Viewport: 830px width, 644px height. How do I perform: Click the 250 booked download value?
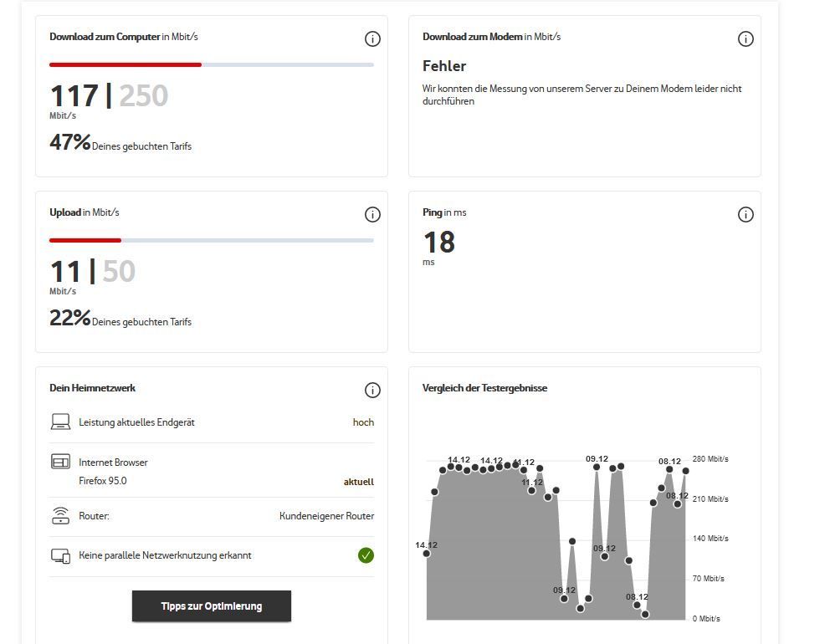pos(143,96)
